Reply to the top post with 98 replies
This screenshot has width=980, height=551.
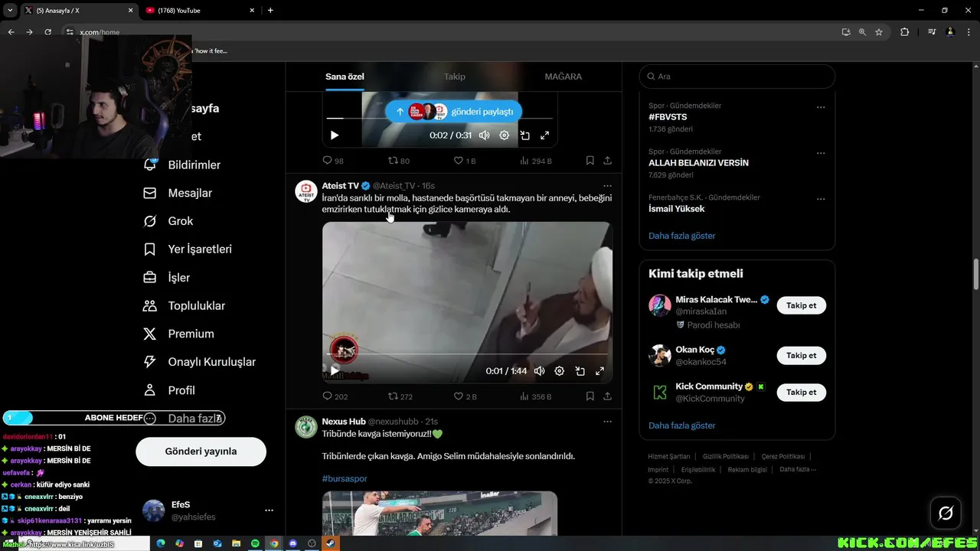333,161
